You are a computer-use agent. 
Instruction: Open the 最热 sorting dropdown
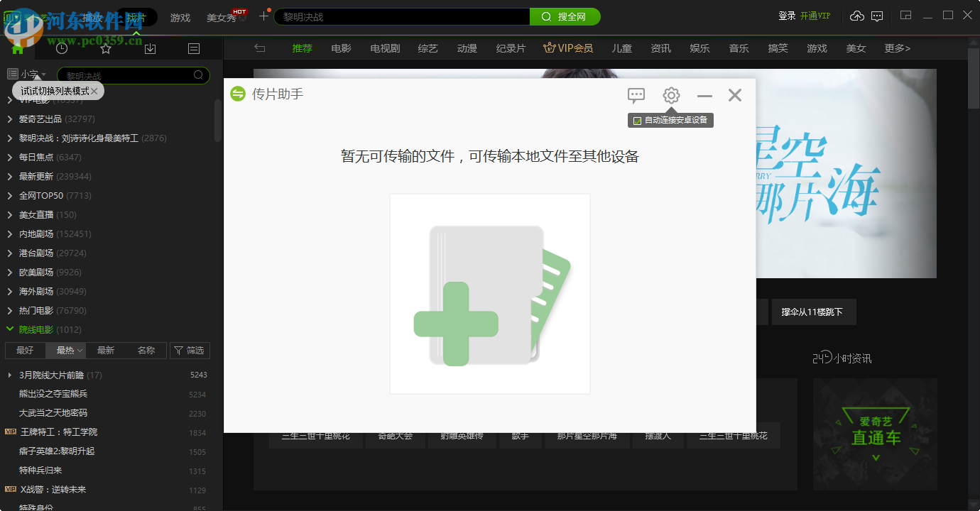click(x=65, y=350)
